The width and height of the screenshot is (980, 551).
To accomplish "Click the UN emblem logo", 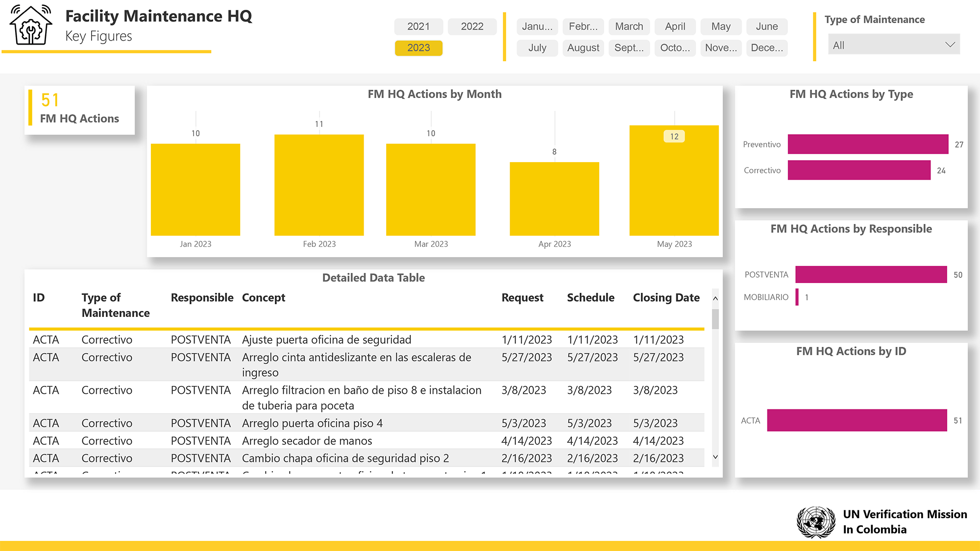I will click(816, 522).
